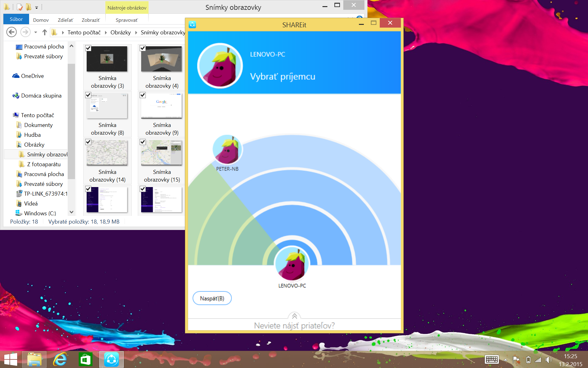The height and width of the screenshot is (368, 588).
Task: Click 'Obrázky' in address breadcrumb
Action: [121, 32]
